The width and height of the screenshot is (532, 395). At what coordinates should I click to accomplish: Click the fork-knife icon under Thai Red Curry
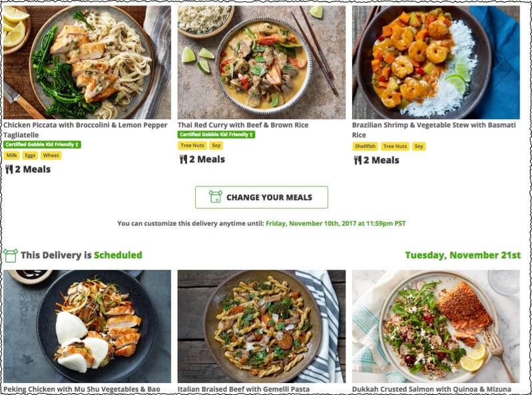(x=183, y=159)
